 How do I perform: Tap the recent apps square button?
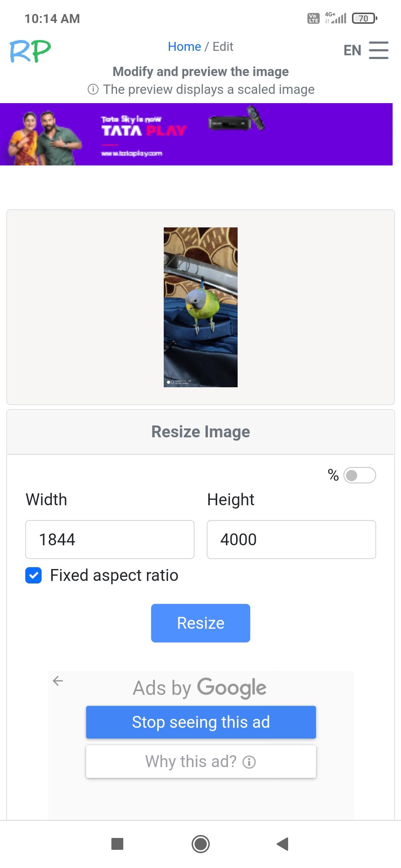117,844
